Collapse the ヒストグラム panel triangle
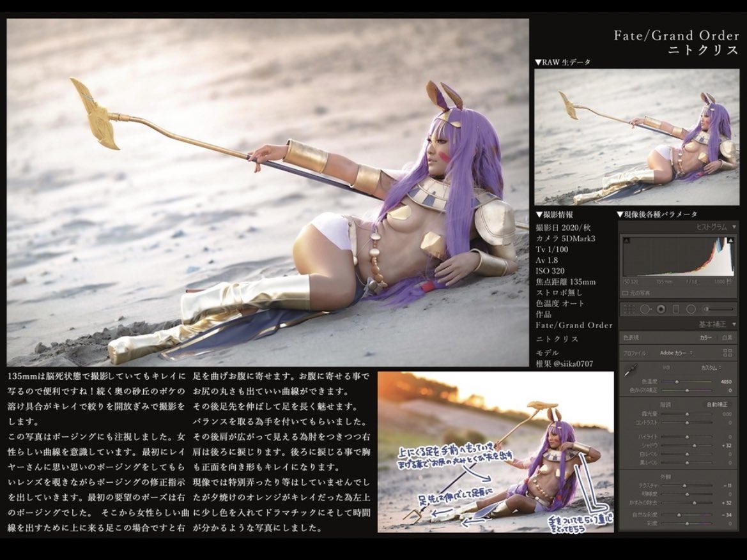The width and height of the screenshot is (747, 560). tap(734, 227)
